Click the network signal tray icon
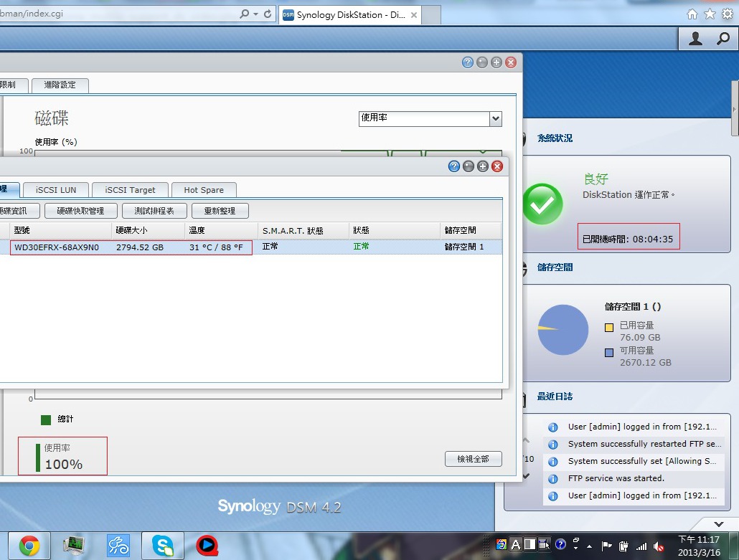This screenshot has width=739, height=560. pyautogui.click(x=641, y=546)
